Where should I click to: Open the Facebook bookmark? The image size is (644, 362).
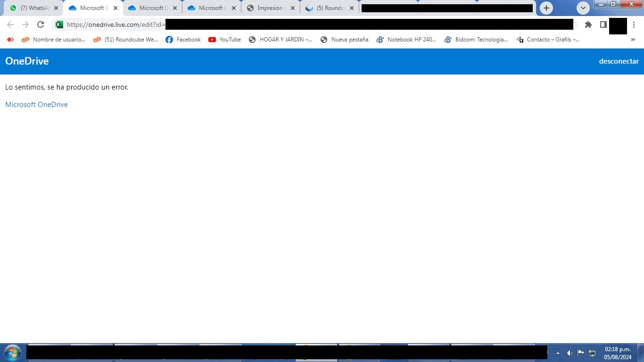pyautogui.click(x=183, y=40)
